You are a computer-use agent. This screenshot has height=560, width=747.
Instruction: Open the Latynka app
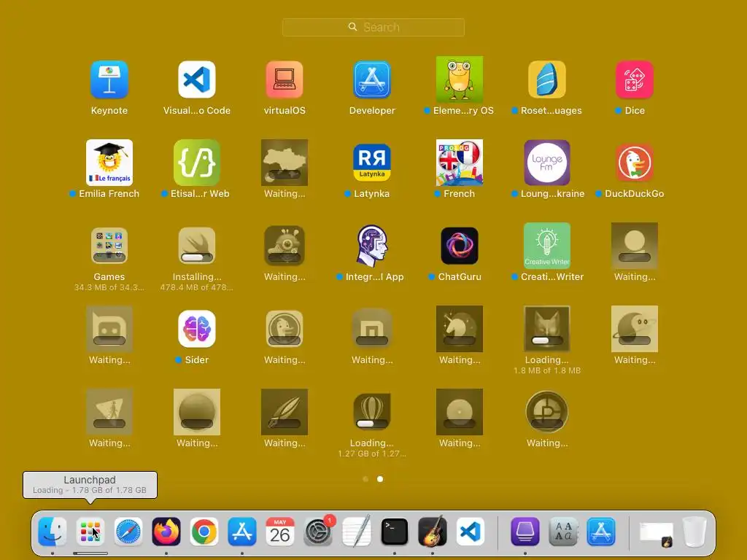point(372,163)
